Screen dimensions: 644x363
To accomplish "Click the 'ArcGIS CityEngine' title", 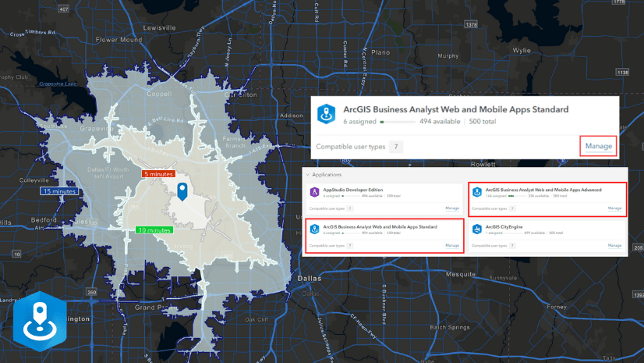I will pos(504,227).
